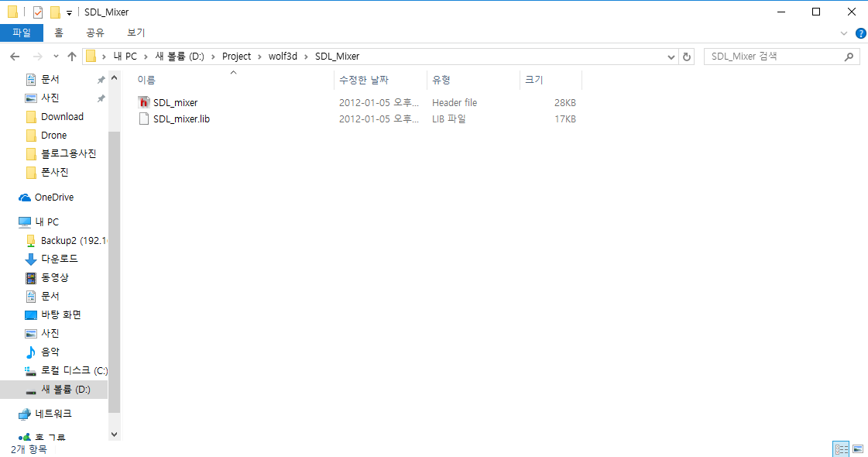Open Download folder in quick access

click(x=62, y=117)
